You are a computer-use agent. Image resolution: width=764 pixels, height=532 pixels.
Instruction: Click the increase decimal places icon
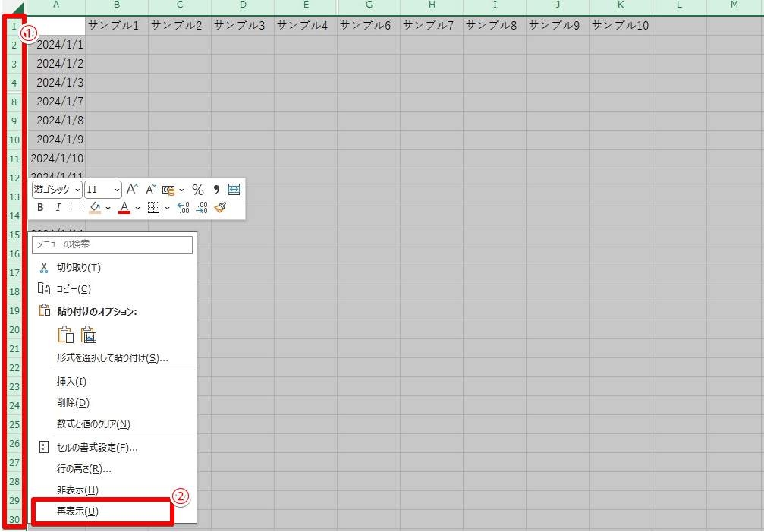[x=183, y=208]
